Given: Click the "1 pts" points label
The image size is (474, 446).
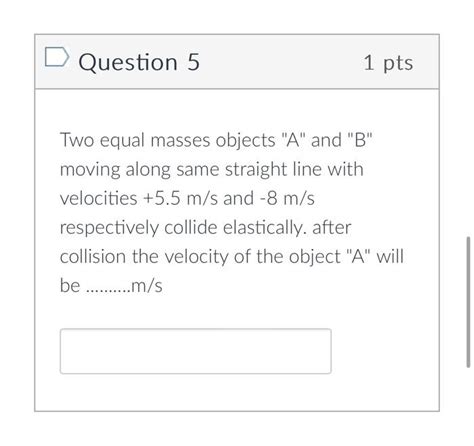Looking at the screenshot, I should point(388,63).
